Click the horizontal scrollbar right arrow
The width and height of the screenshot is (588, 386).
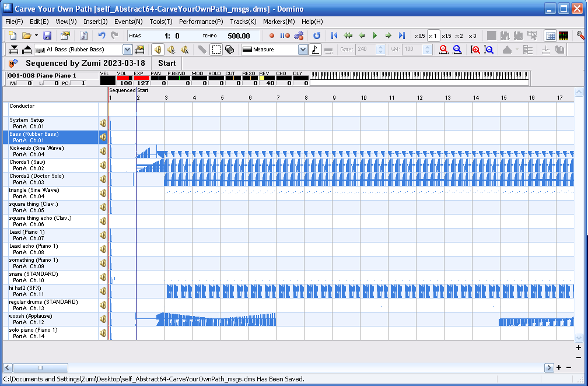[x=549, y=367]
